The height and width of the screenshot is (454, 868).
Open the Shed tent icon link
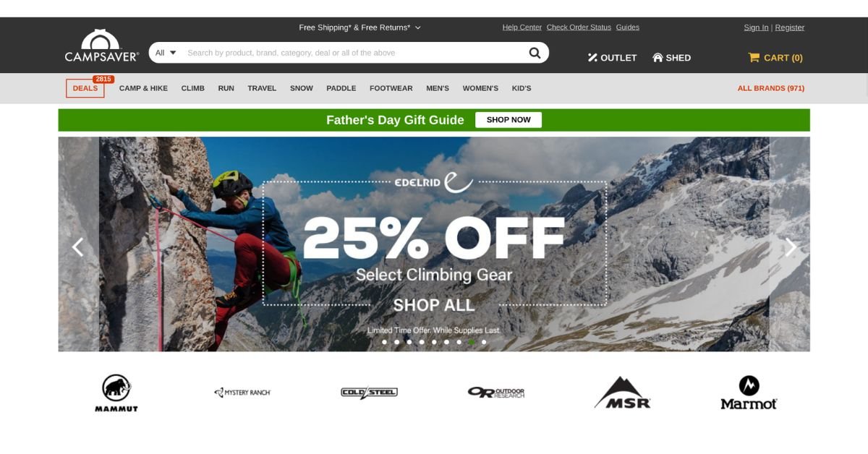pos(658,57)
